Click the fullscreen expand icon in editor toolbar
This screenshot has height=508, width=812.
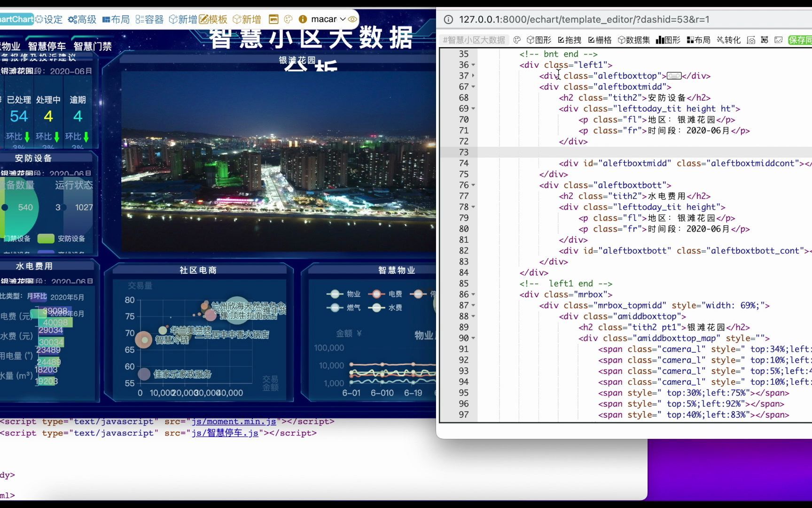765,40
